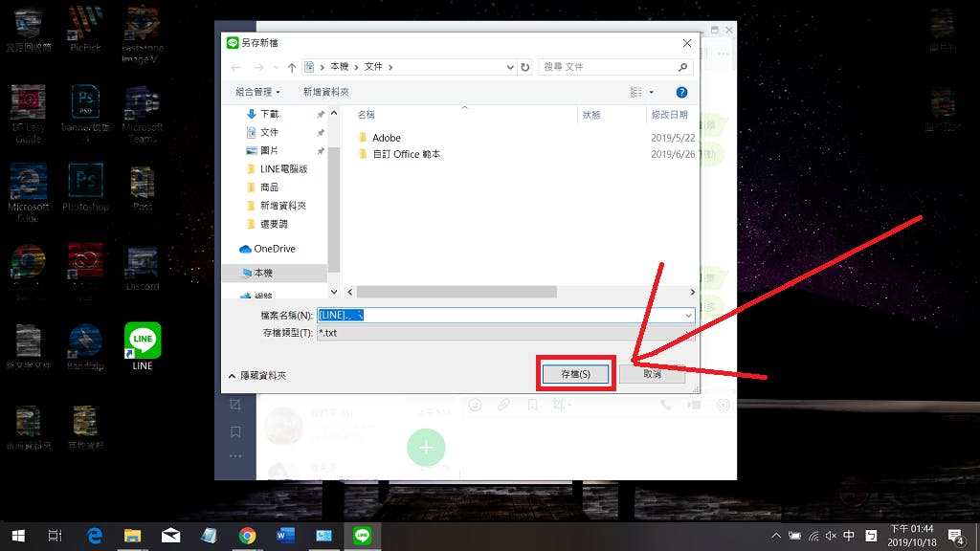Click the view layout icon in toolbar

coord(635,92)
